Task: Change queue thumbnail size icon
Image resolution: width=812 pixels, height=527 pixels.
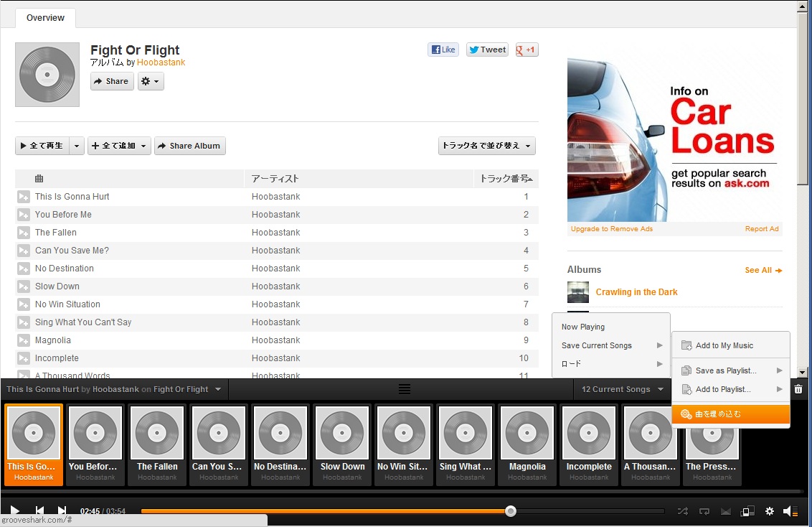Action: click(747, 511)
